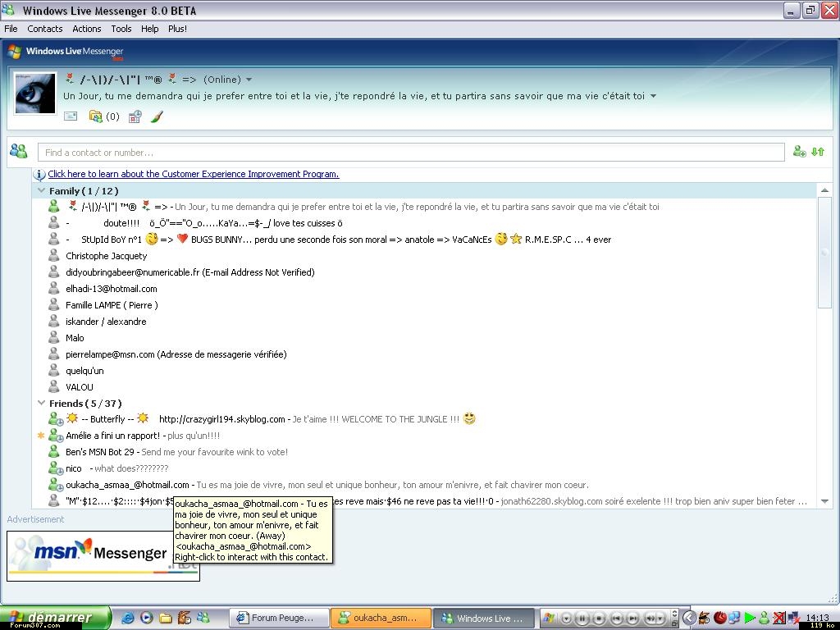Click the green Messenger buddy tray icon
840x630 pixels.
764,619
